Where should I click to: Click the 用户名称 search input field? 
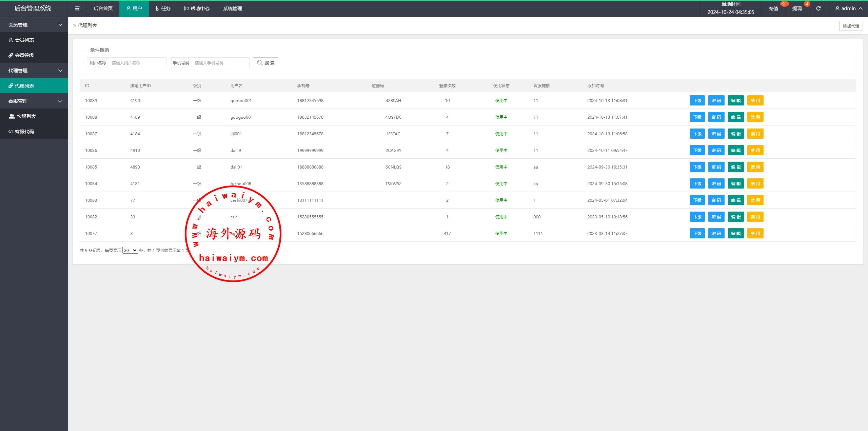point(137,63)
